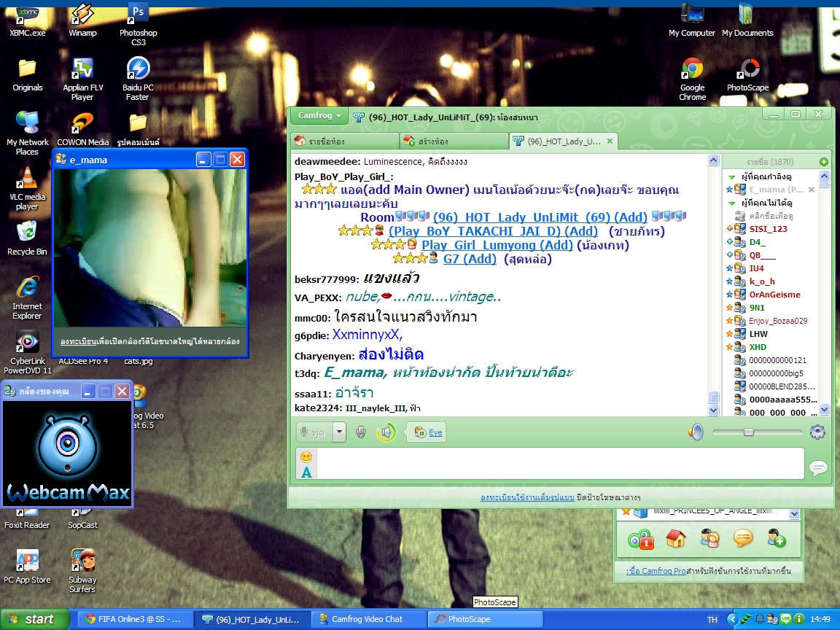The width and height of the screenshot is (840, 630).
Task: Open the (96)_HOT_Lady_UnLiMit_(69) (Add) link
Action: point(540,217)
